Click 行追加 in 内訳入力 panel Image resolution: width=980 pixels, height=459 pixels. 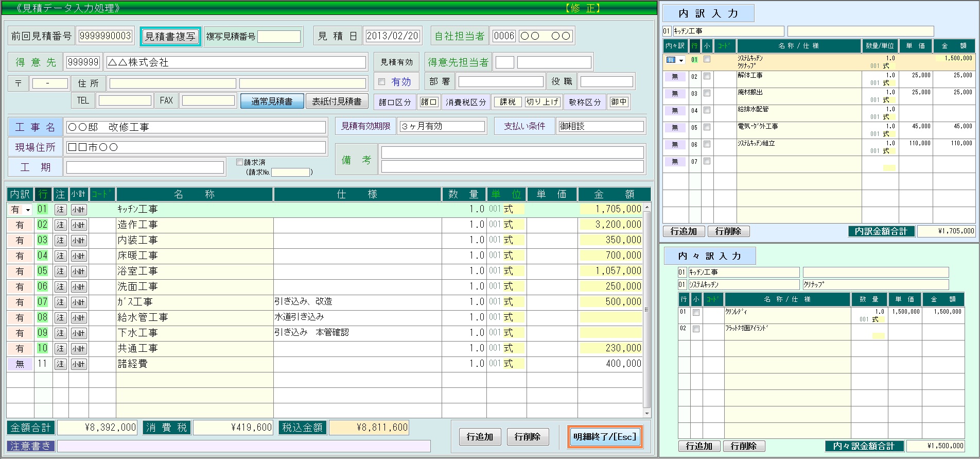[684, 231]
